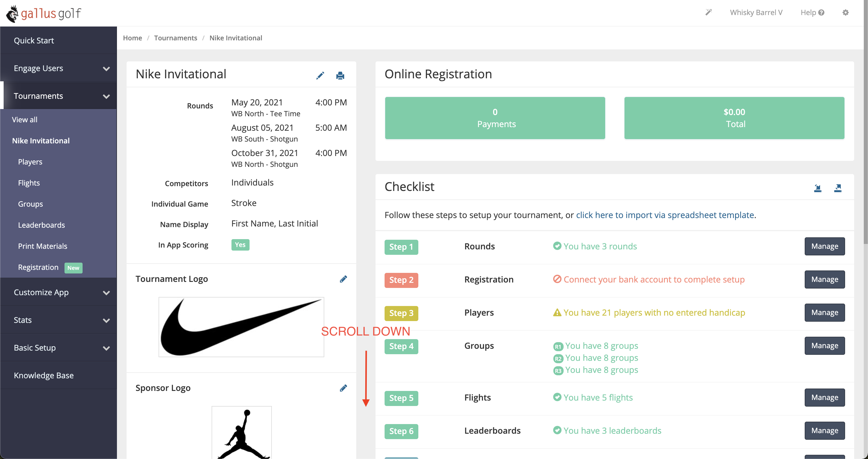Edit the Tournament Logo
868x459 pixels.
[x=343, y=279]
